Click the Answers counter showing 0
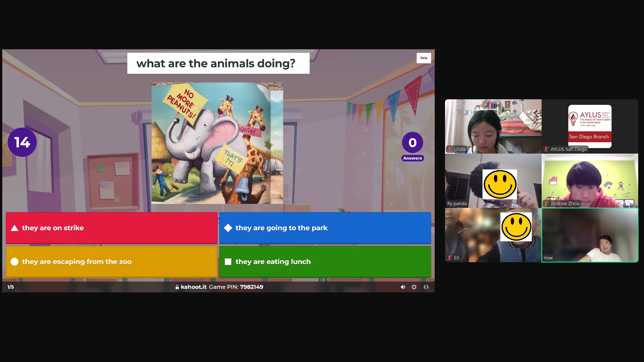Screen dimensions: 644x362 pos(412,143)
